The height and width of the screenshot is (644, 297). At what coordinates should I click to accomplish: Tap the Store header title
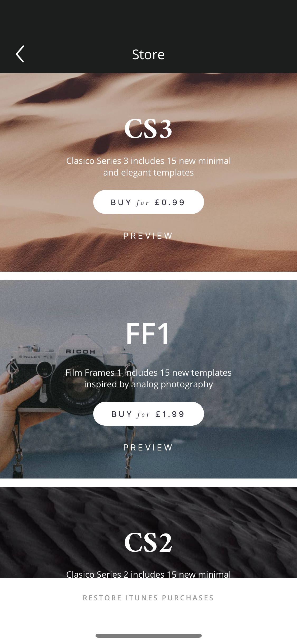[x=148, y=54]
